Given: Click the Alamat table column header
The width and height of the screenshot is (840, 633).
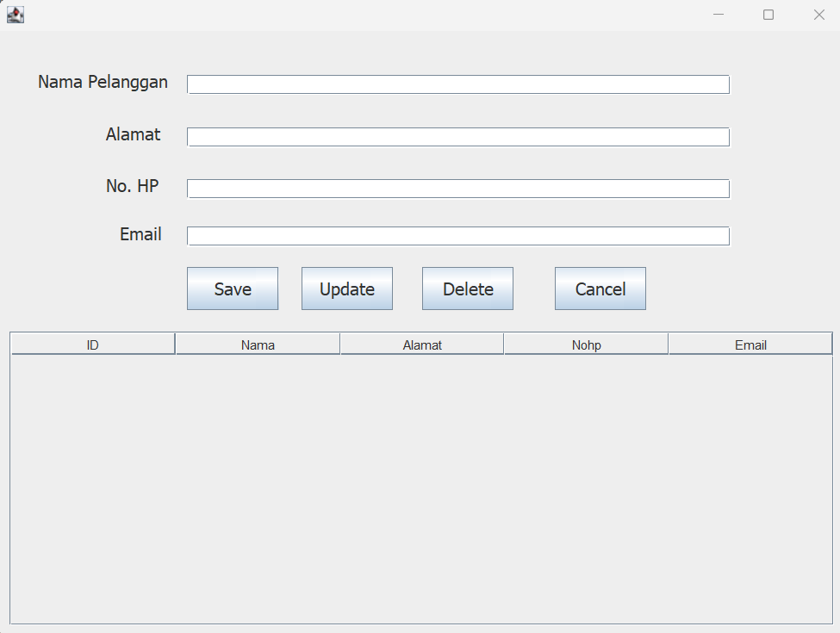Looking at the screenshot, I should coord(422,344).
